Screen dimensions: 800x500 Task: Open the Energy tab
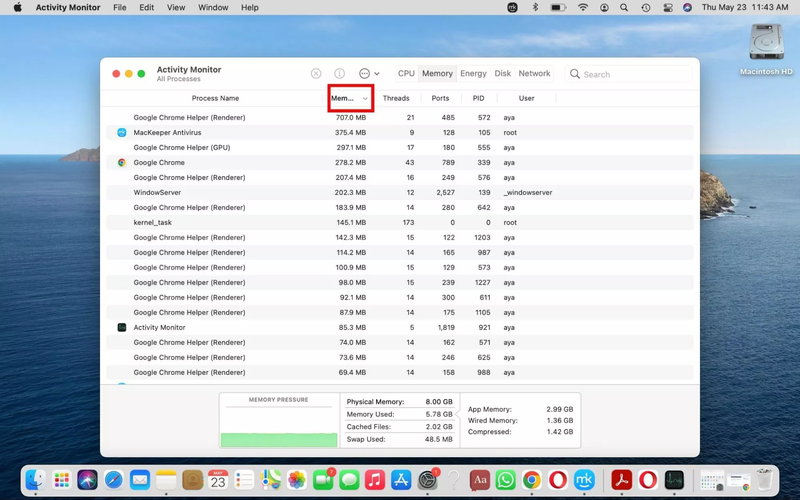(473, 73)
